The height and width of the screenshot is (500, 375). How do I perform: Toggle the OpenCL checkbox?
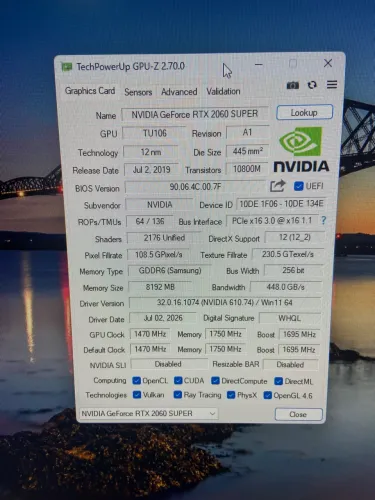pyautogui.click(x=136, y=380)
